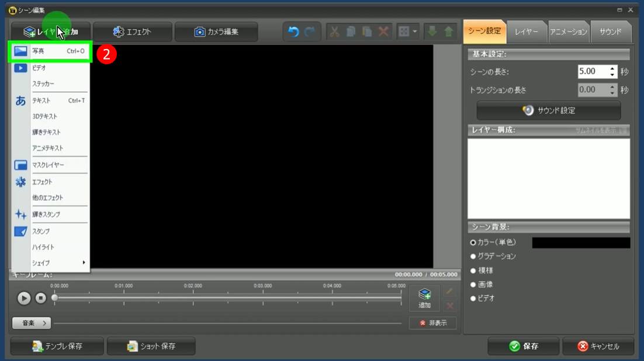Switch to the アニメーション tab

[568, 32]
